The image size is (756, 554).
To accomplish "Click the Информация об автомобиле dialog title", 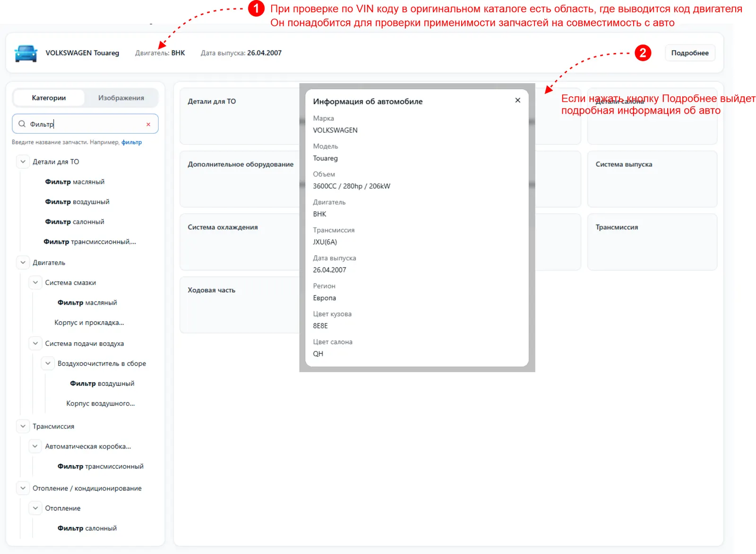I will click(368, 102).
